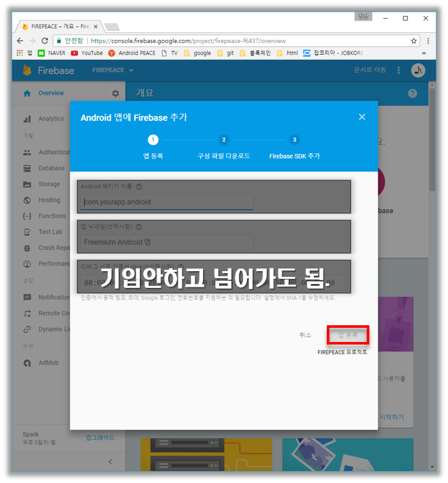Click the Android package name input field

167,202
